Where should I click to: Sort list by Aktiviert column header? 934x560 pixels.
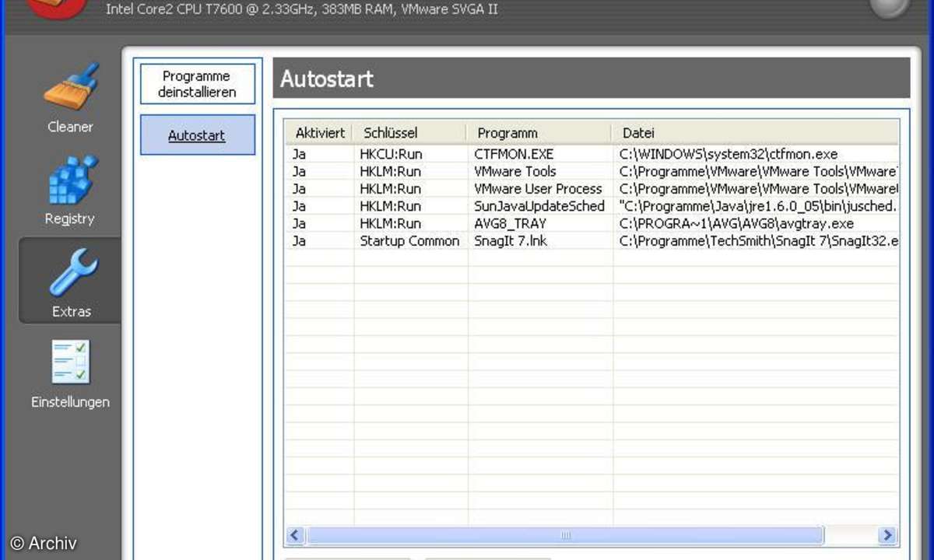[319, 133]
